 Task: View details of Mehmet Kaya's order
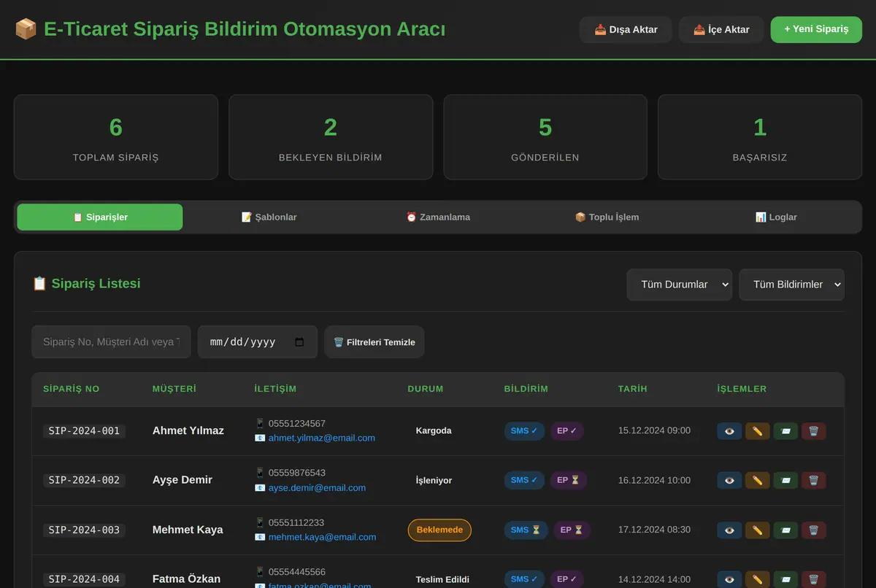pos(729,530)
